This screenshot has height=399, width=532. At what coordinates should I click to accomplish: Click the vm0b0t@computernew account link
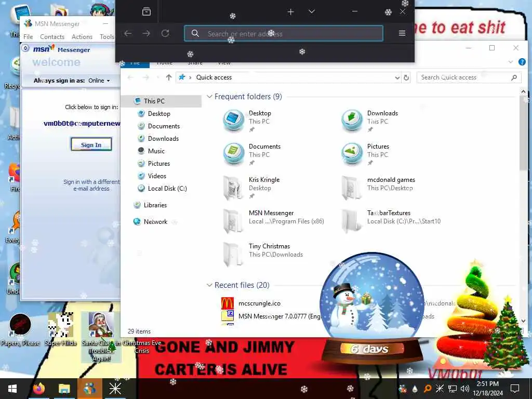pos(82,124)
